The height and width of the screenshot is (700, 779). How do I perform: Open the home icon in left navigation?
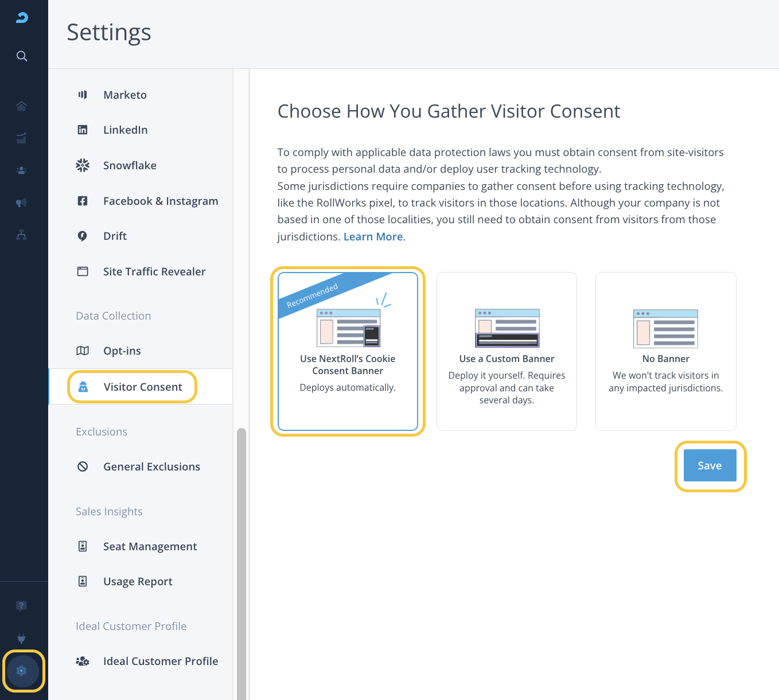(x=22, y=106)
